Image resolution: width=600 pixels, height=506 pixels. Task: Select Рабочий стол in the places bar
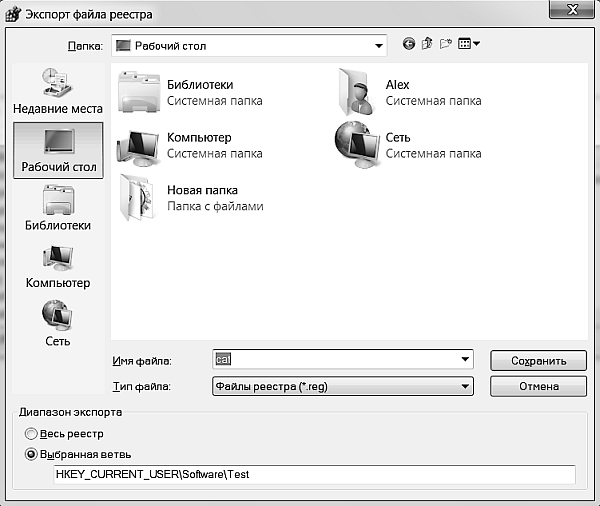tap(58, 150)
